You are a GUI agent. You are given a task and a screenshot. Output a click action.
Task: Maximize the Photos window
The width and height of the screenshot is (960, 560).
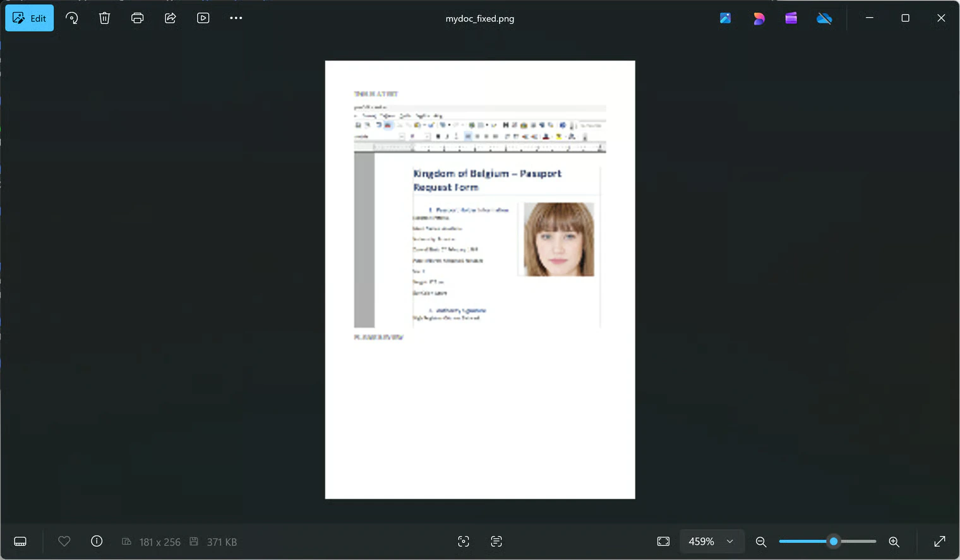point(905,18)
